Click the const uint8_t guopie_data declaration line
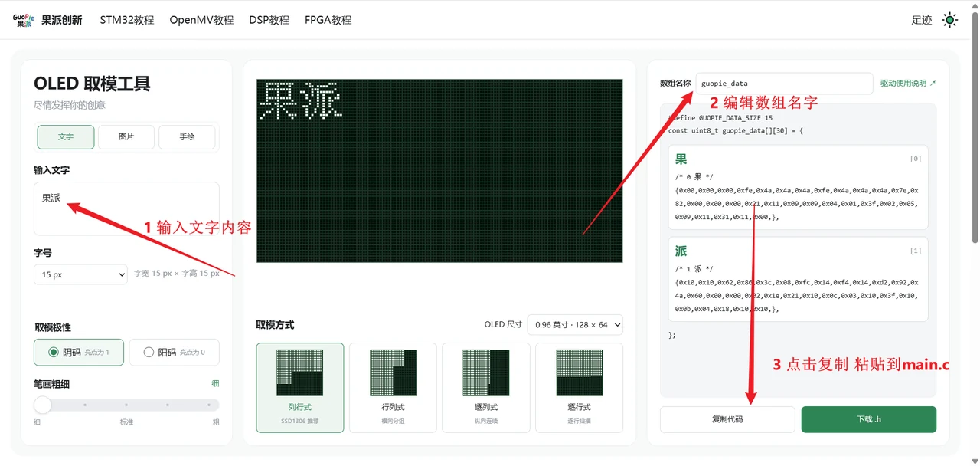980x466 pixels. [x=736, y=130]
